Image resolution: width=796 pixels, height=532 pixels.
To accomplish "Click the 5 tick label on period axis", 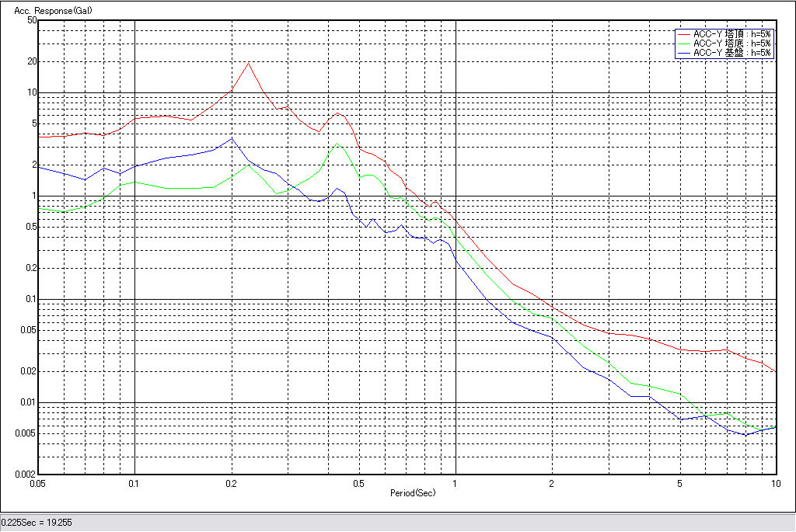I will (679, 484).
